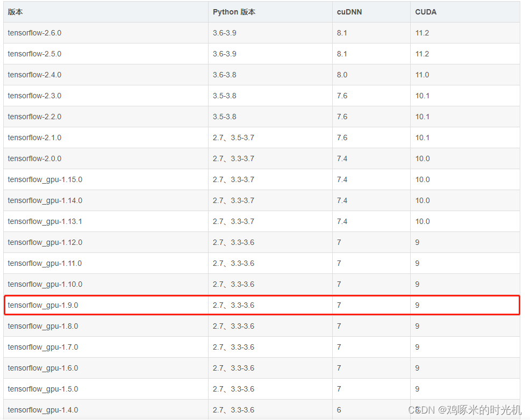This screenshot has width=530, height=420.
Task: Select the tensorflow_gpu-1.11.0 cell
Action: point(106,263)
